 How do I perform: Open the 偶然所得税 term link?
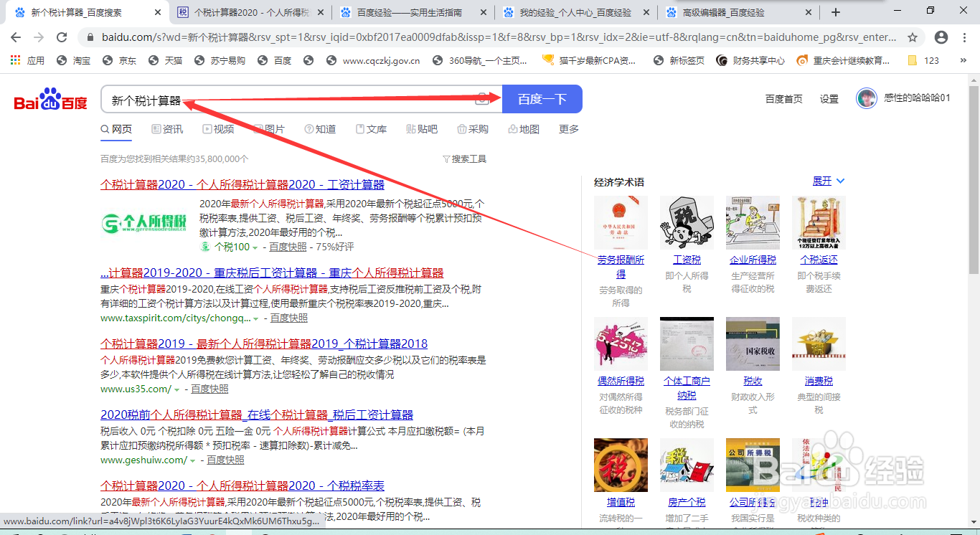click(x=621, y=381)
